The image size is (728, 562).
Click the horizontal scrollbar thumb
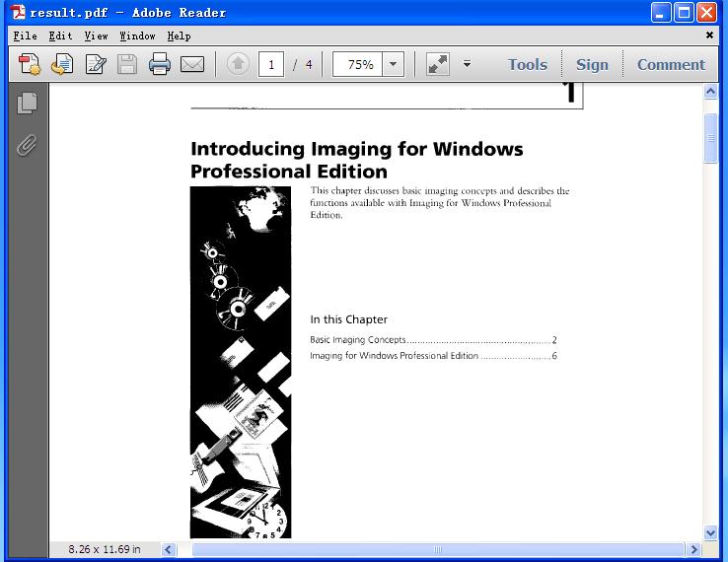pyautogui.click(x=438, y=550)
